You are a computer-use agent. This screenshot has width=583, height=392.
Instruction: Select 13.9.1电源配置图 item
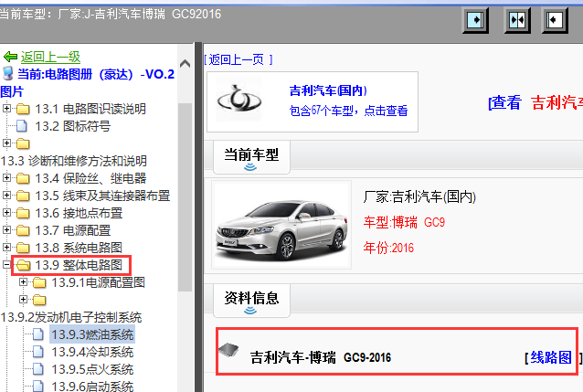pos(98,282)
